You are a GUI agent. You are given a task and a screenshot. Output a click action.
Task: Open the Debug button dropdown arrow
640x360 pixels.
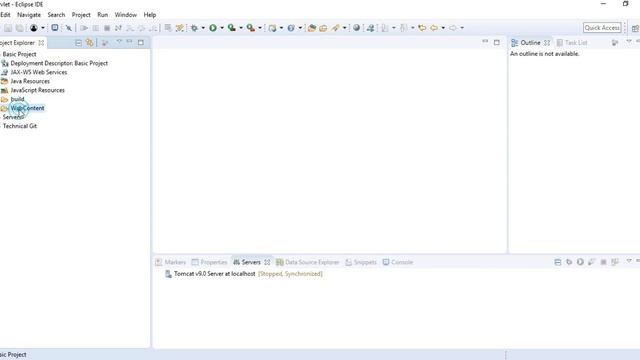203,28
